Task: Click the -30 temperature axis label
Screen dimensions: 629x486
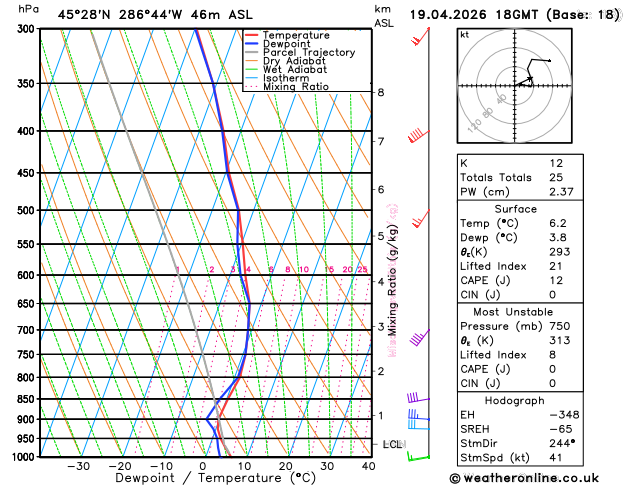Action: (79, 466)
